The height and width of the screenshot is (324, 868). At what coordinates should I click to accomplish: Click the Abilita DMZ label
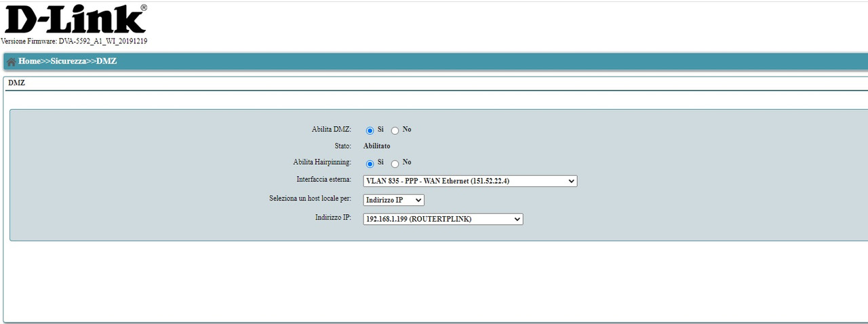(x=332, y=129)
